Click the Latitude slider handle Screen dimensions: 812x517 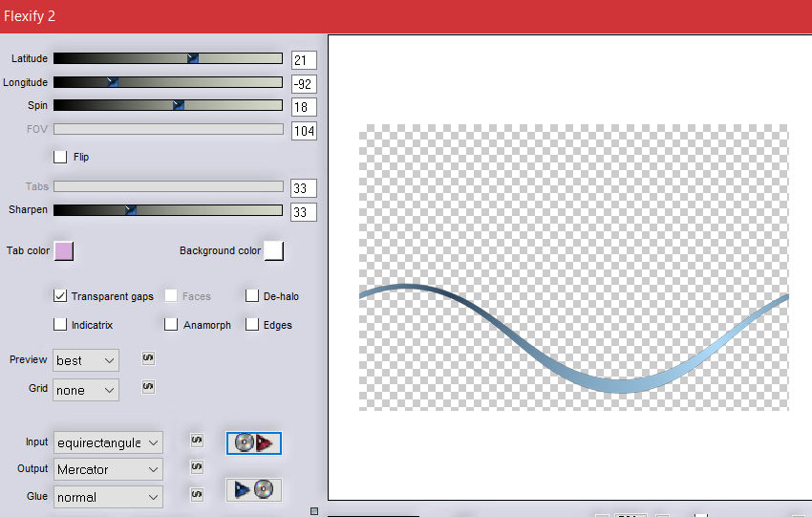click(x=193, y=58)
